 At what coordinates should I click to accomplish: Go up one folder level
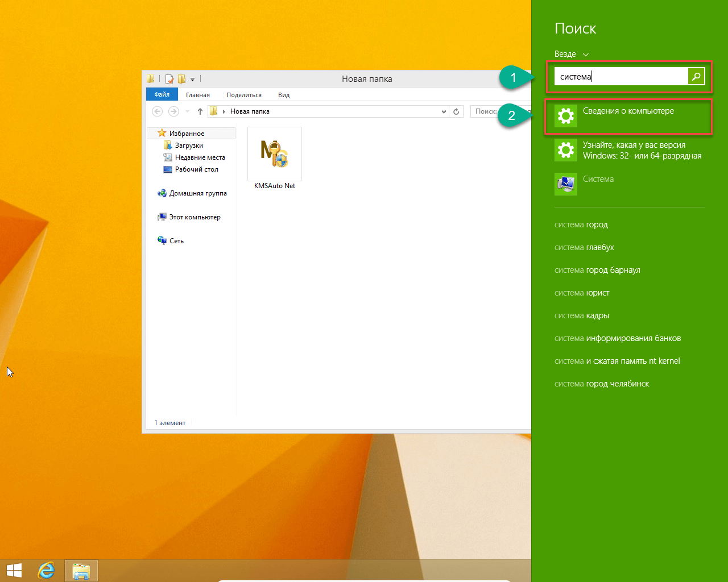pos(200,111)
